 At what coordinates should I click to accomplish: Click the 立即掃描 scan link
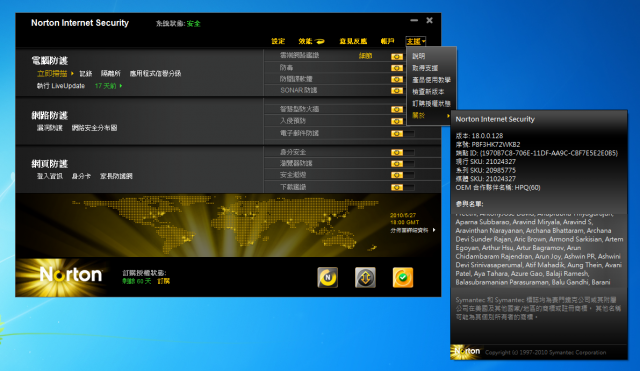52,73
